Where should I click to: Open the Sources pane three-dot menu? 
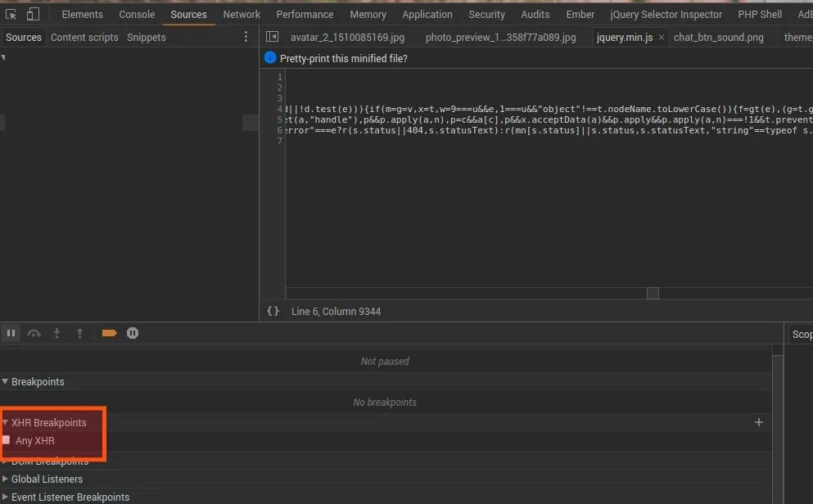pyautogui.click(x=246, y=37)
